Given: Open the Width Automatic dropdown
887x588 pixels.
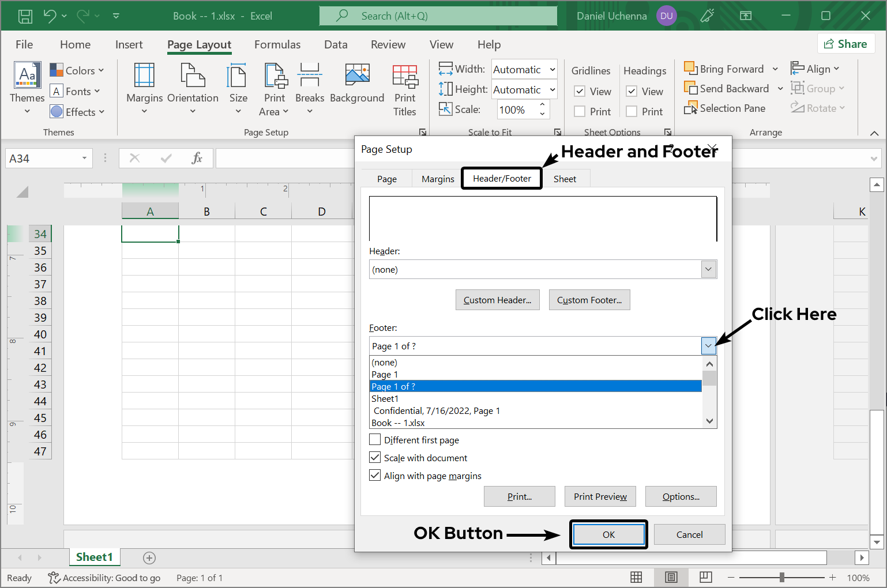Looking at the screenshot, I should pos(552,70).
